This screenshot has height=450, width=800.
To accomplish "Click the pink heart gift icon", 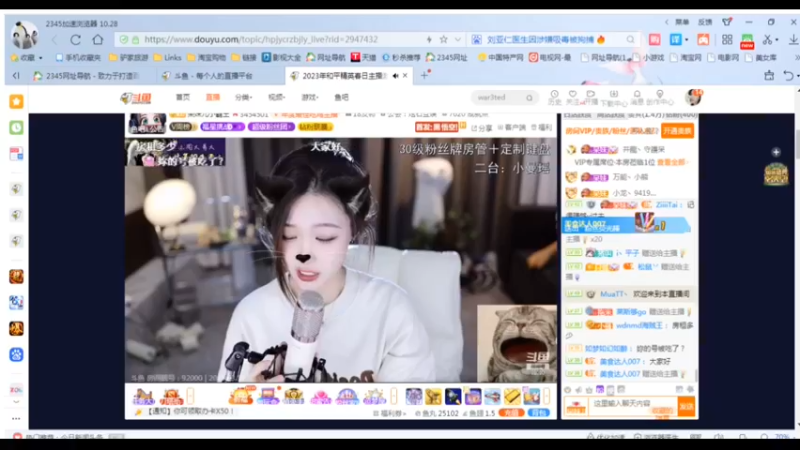I will click(320, 396).
